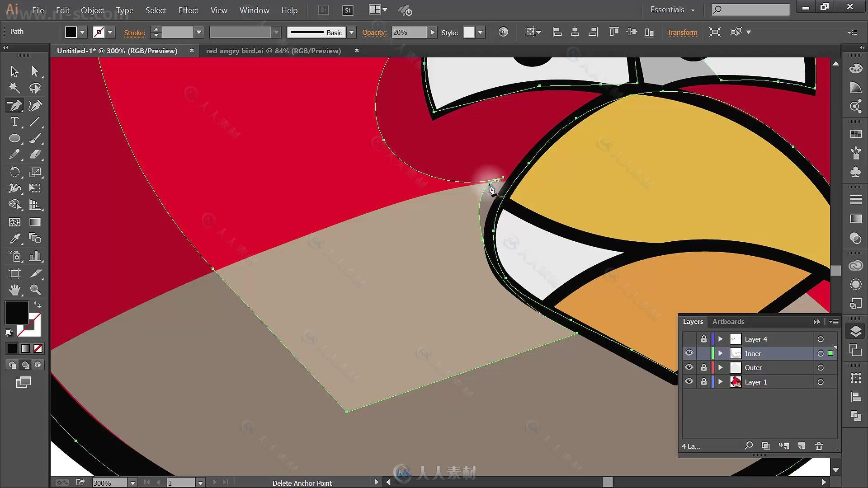Expand the Inner layer contents
Viewport: 868px width, 488px height.
click(x=721, y=353)
